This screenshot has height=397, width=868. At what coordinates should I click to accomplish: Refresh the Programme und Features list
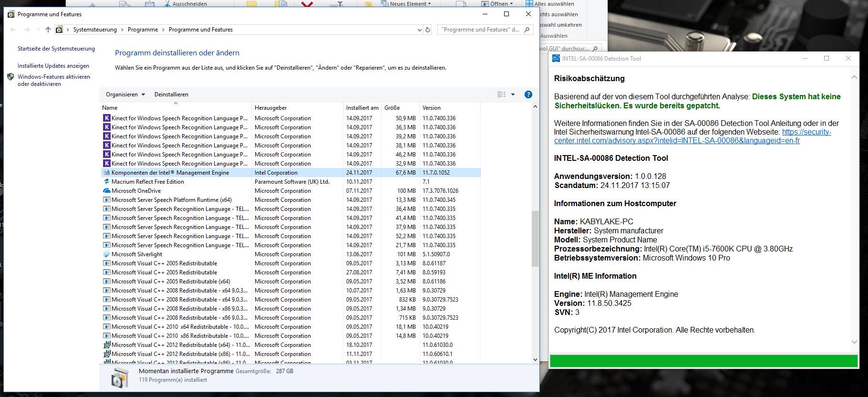click(428, 30)
